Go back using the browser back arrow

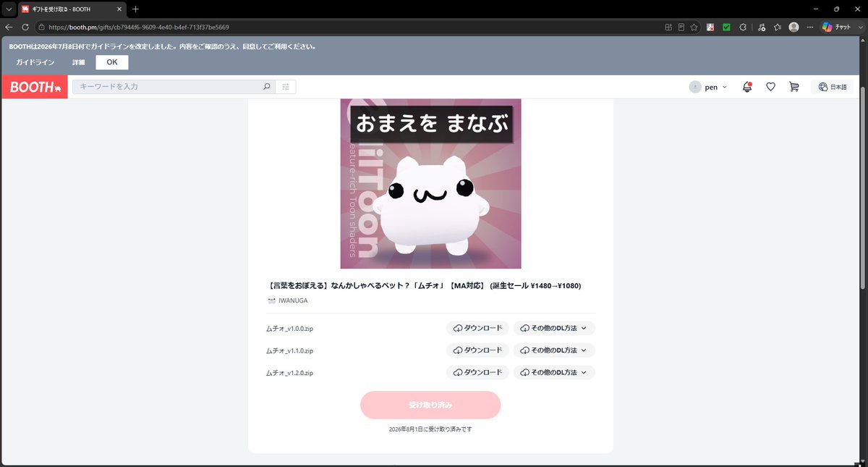[x=9, y=27]
